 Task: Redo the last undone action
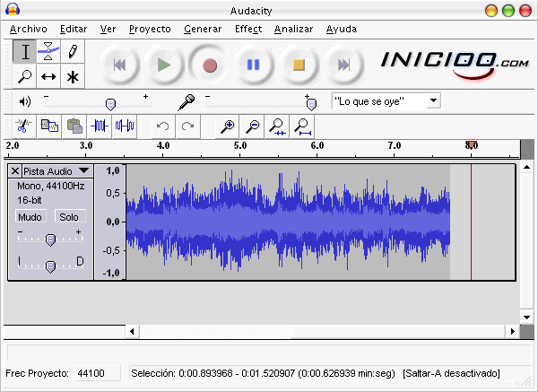click(x=187, y=126)
